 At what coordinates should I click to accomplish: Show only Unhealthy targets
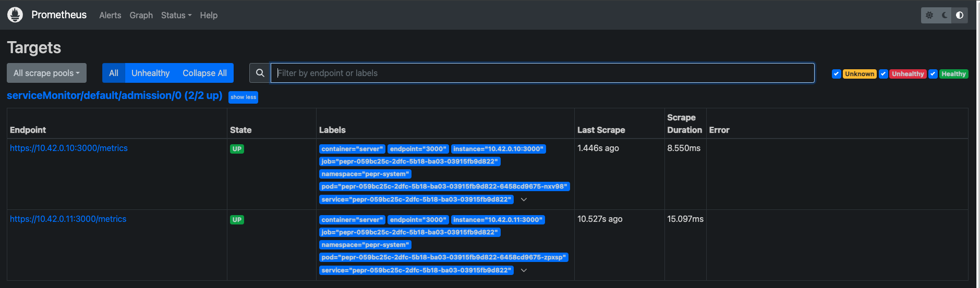point(150,73)
